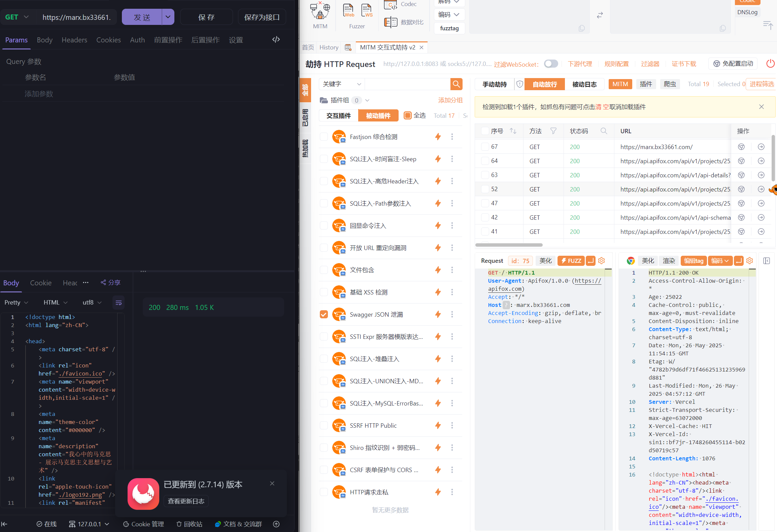
Task: Open the 关键字 search type dropdown
Action: (x=342, y=84)
